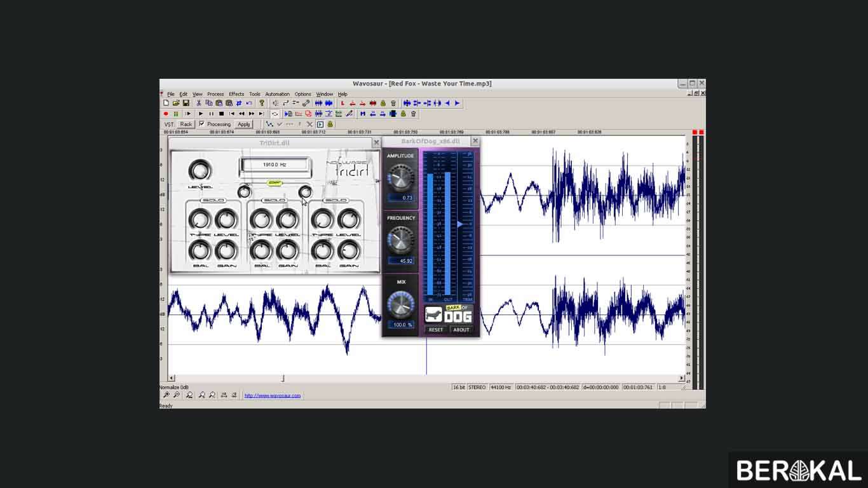
Task: Click the X delete icon in the VST row
Action: (309, 124)
